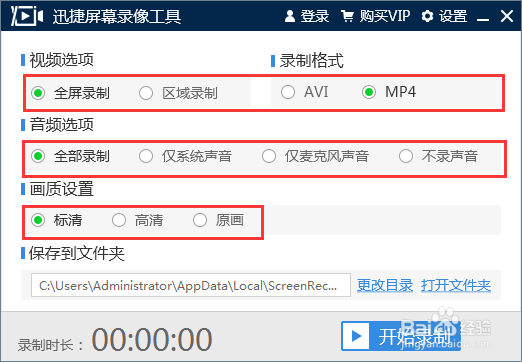Select 全部录制 audio option
522x362 pixels.
pyautogui.click(x=70, y=156)
